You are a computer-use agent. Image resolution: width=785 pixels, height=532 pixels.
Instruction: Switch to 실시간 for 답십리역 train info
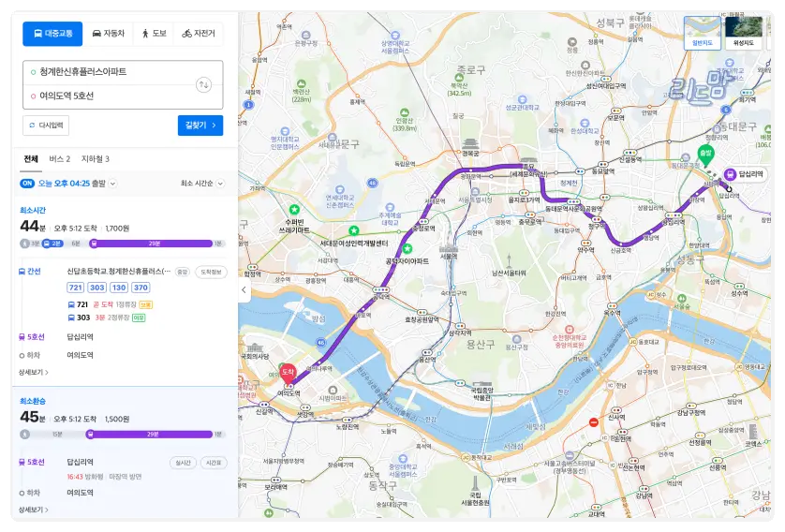click(x=183, y=463)
